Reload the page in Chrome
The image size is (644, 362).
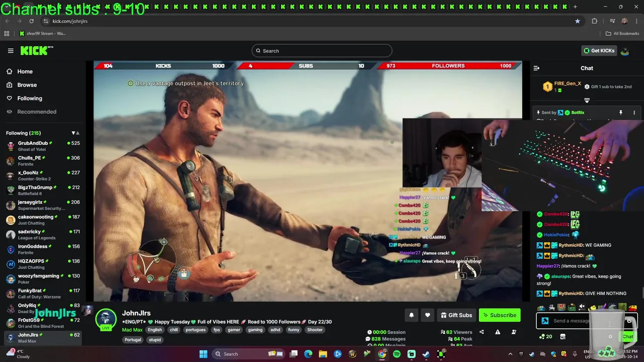(31, 21)
